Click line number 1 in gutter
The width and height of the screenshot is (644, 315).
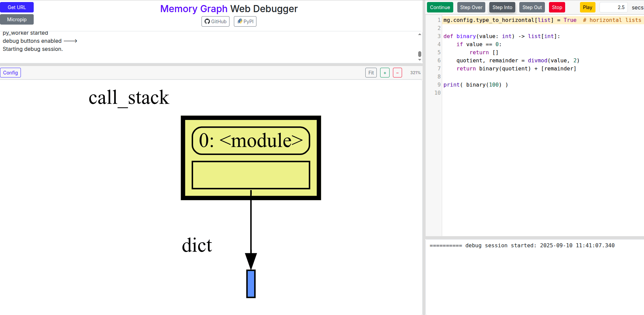[x=439, y=20]
